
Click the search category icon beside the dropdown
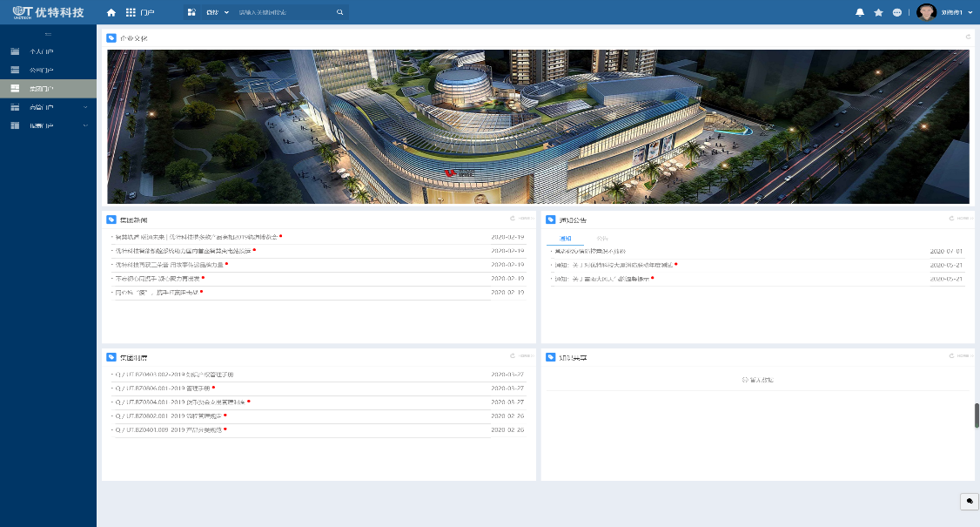[191, 12]
